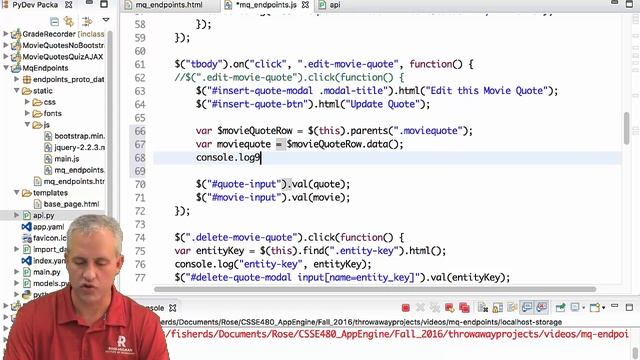Image resolution: width=640 pixels, height=360 pixels.
Task: Click line number 68 in the gutter
Action: 140,158
